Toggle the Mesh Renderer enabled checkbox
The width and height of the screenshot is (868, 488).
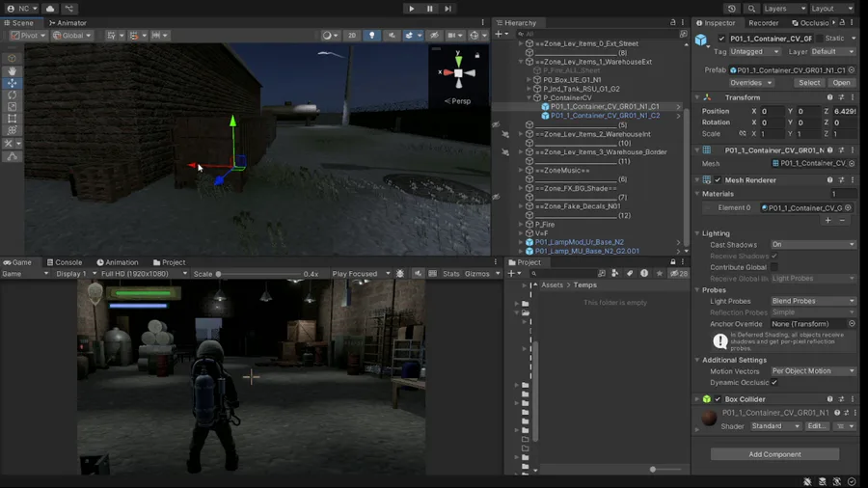718,179
